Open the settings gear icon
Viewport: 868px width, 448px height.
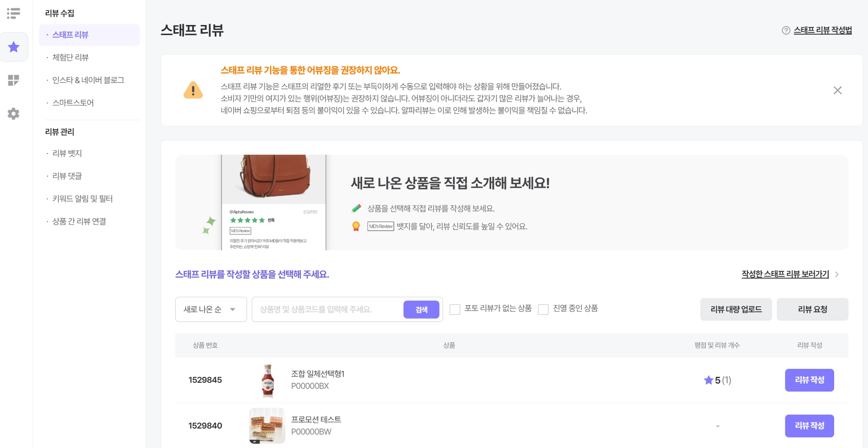(x=14, y=113)
